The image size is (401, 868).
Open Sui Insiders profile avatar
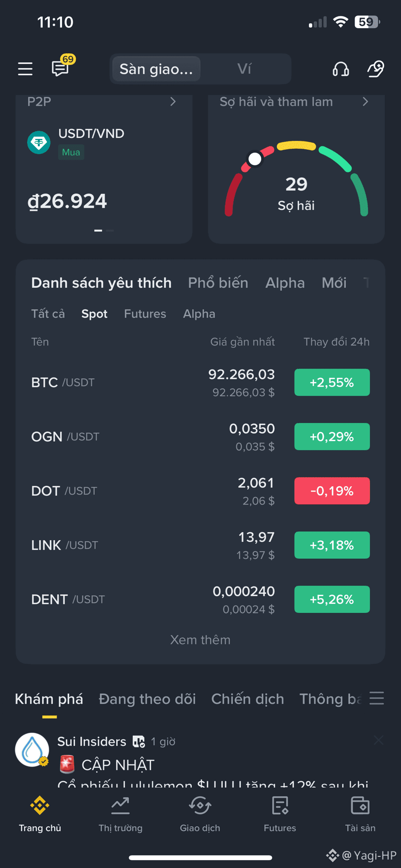(32, 749)
